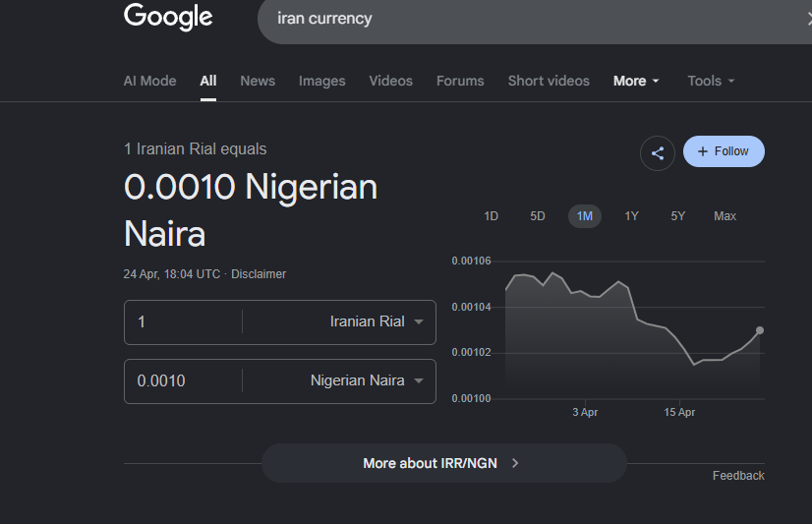Open the Short videos tab
This screenshot has width=812, height=524.
click(x=549, y=81)
